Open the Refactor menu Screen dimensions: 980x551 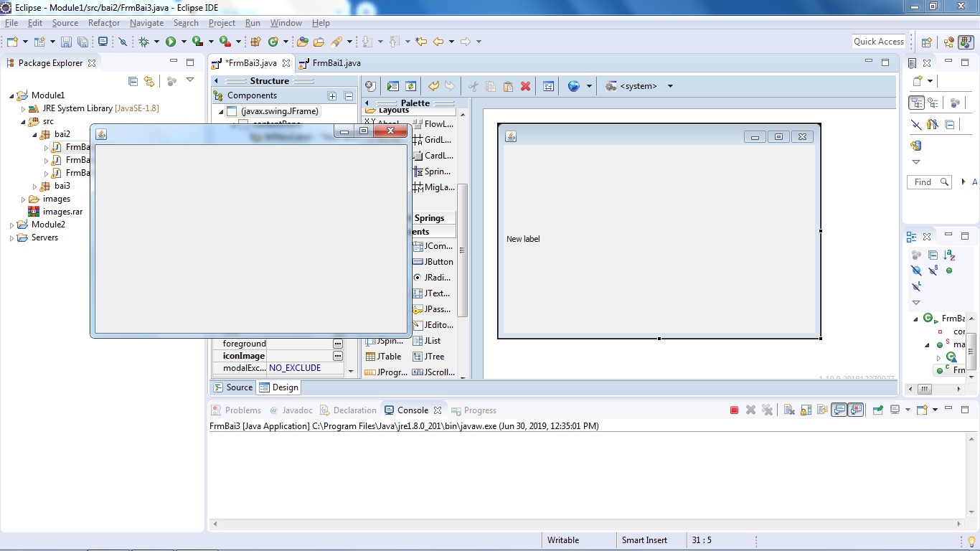[104, 23]
